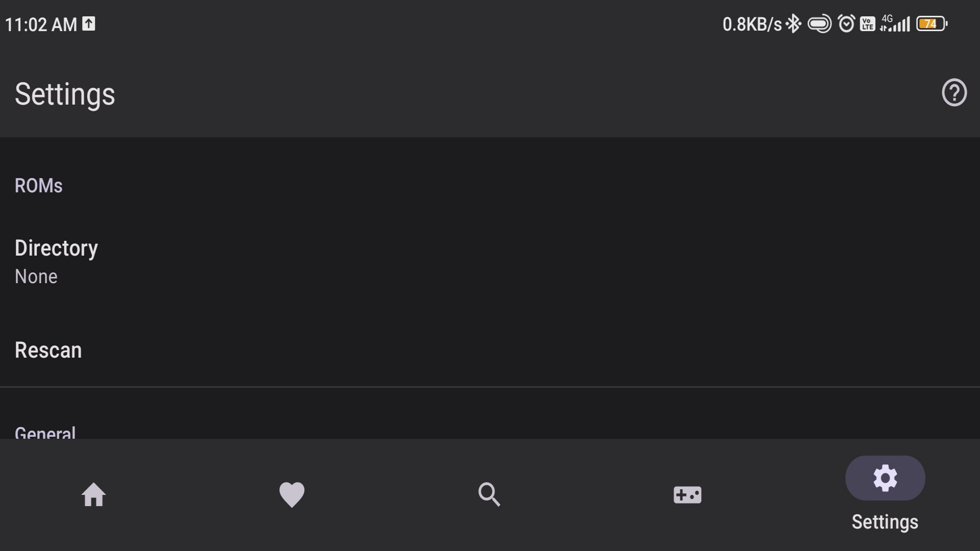
Task: Tap Rescan to rescan ROMs
Action: coord(48,350)
